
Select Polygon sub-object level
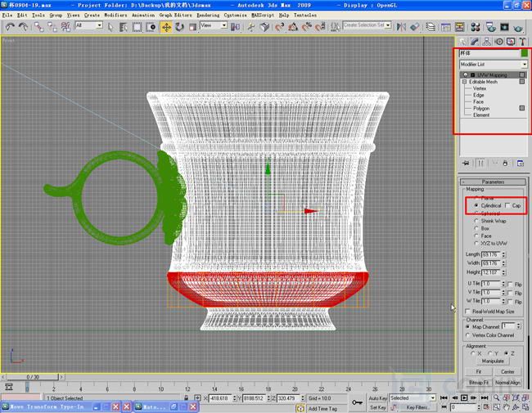pos(481,109)
